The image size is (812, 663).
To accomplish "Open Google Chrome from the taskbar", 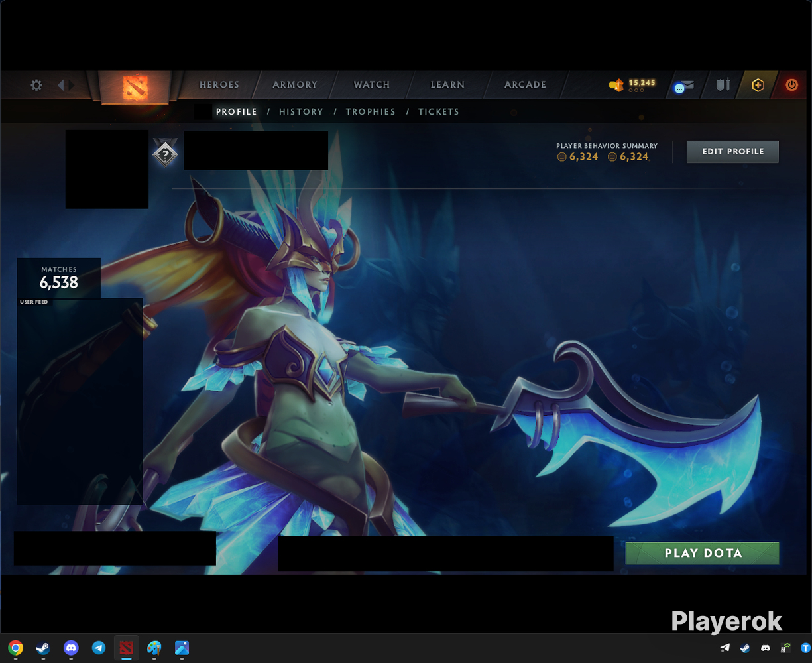I will click(16, 648).
